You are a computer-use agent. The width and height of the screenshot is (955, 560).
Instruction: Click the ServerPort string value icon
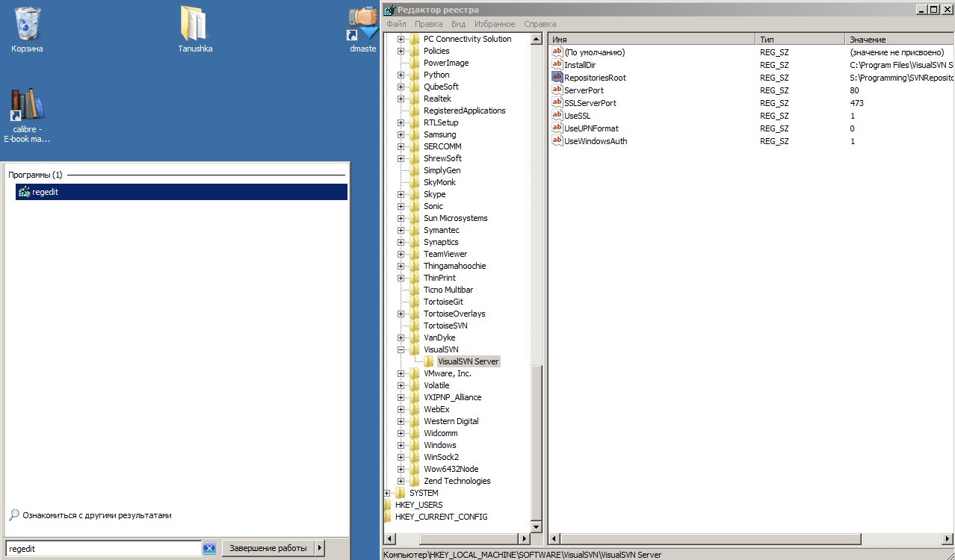point(557,90)
